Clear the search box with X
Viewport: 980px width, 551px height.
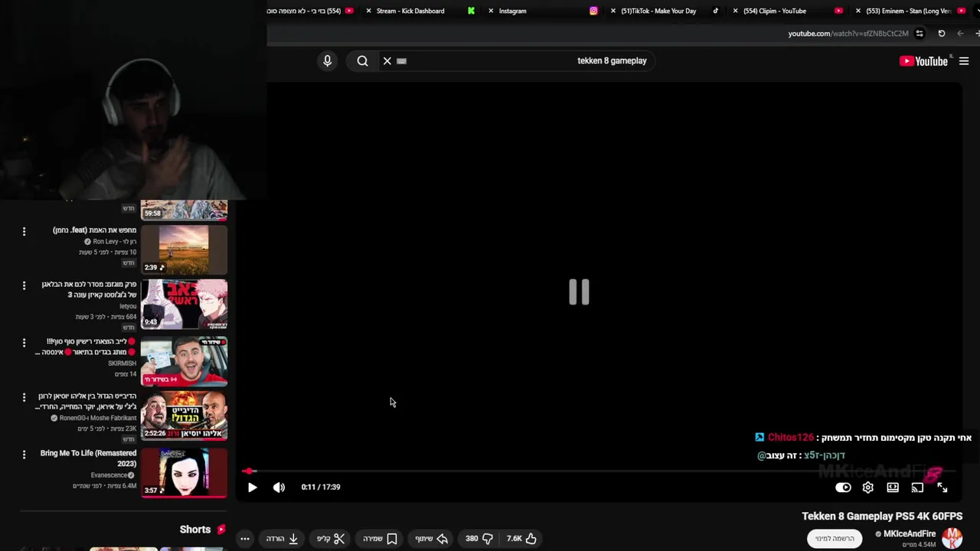(x=387, y=60)
